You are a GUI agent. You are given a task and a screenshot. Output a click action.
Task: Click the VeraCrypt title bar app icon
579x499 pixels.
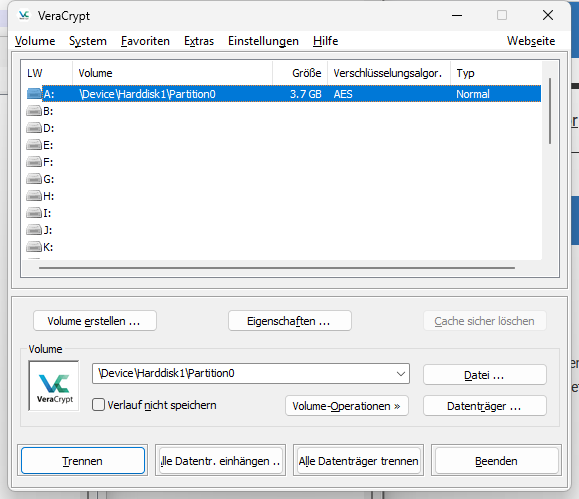24,15
